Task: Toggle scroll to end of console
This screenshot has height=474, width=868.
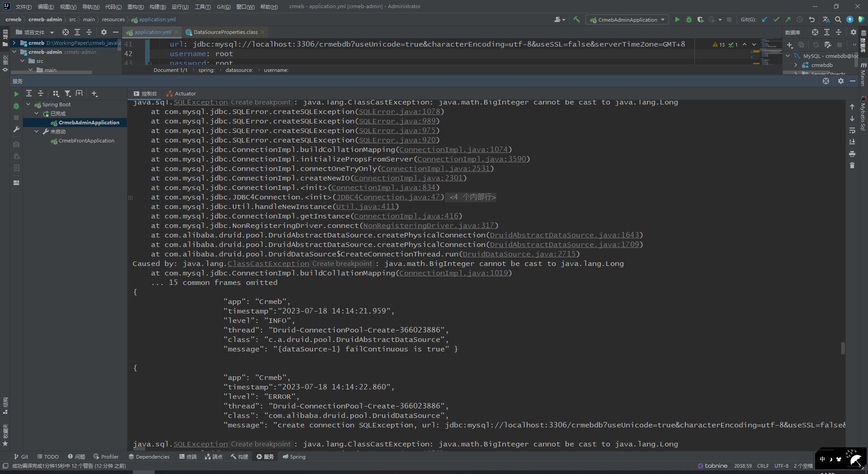Action: (x=852, y=142)
